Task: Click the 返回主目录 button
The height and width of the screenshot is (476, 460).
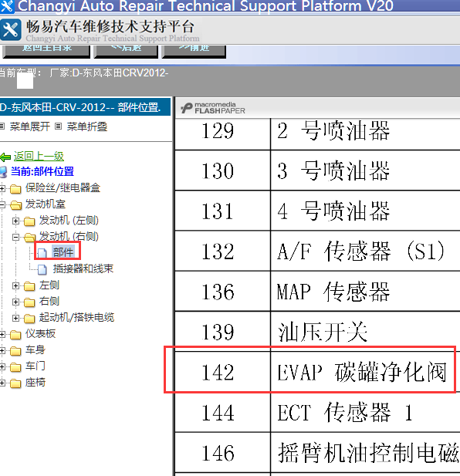Action: coord(46,51)
